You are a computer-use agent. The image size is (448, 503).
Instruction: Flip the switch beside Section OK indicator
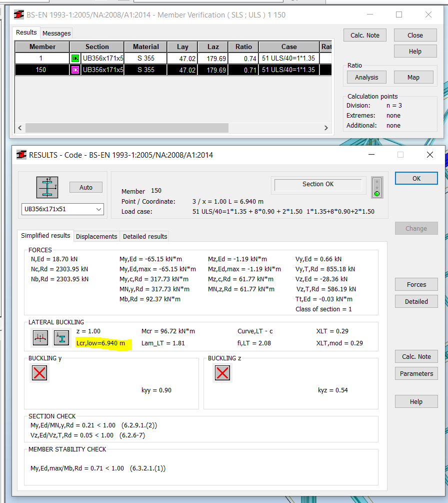point(377,187)
